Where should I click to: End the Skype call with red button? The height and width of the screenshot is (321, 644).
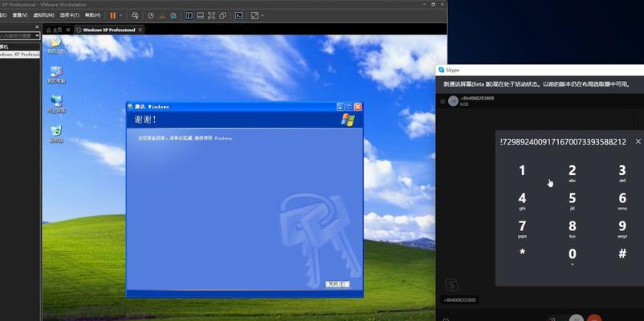click(x=594, y=319)
